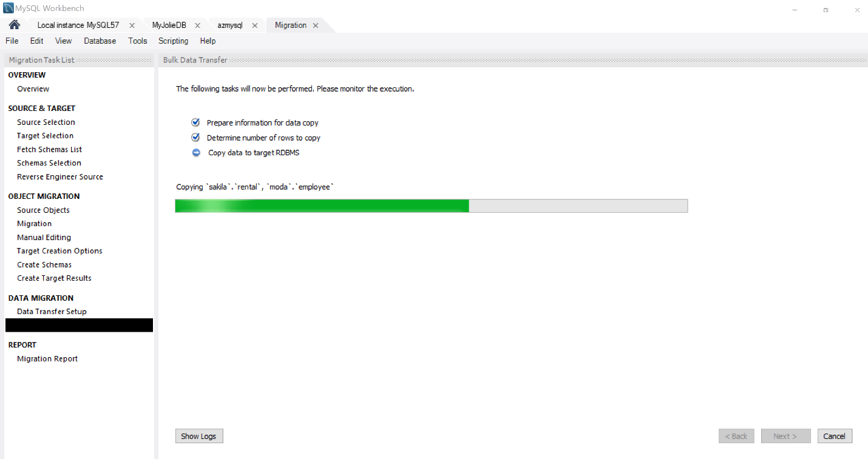
Task: Close the Local instance MySQL57 tab
Action: (132, 25)
